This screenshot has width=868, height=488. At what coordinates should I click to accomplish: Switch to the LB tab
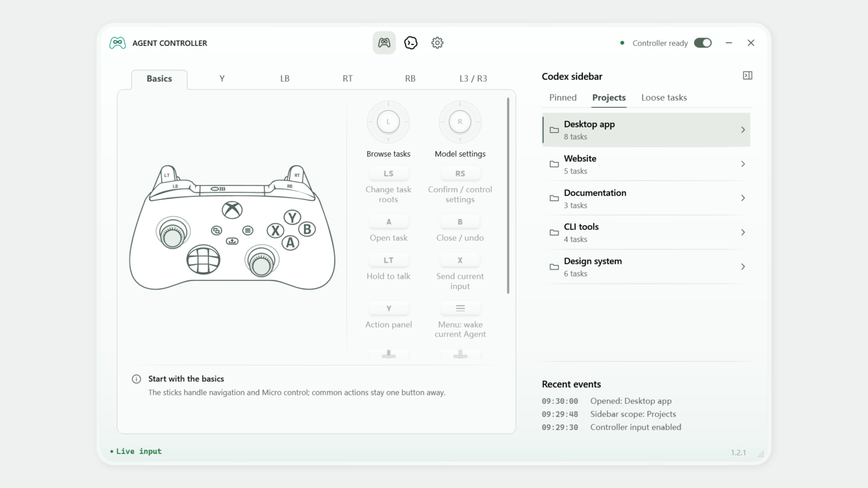[285, 79]
